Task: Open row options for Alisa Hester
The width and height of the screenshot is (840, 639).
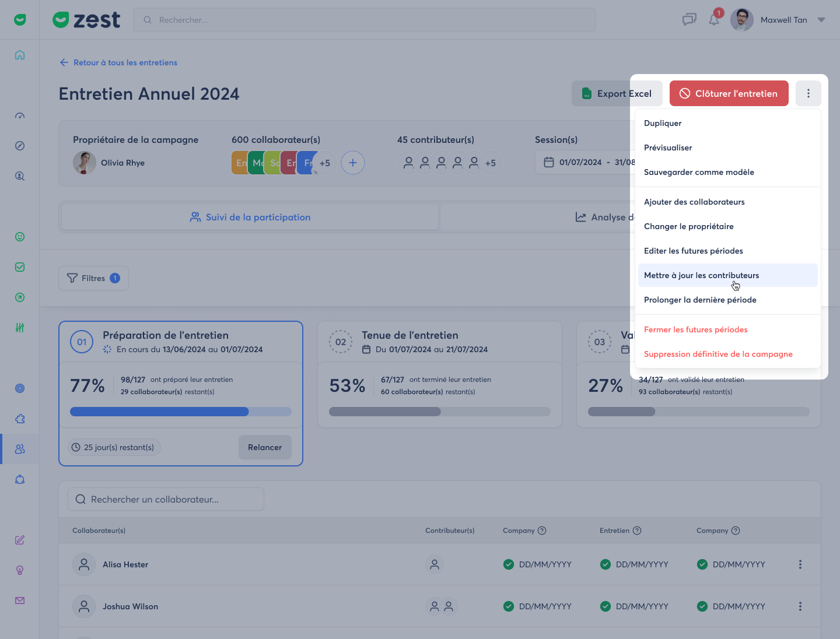Action: 800,564
